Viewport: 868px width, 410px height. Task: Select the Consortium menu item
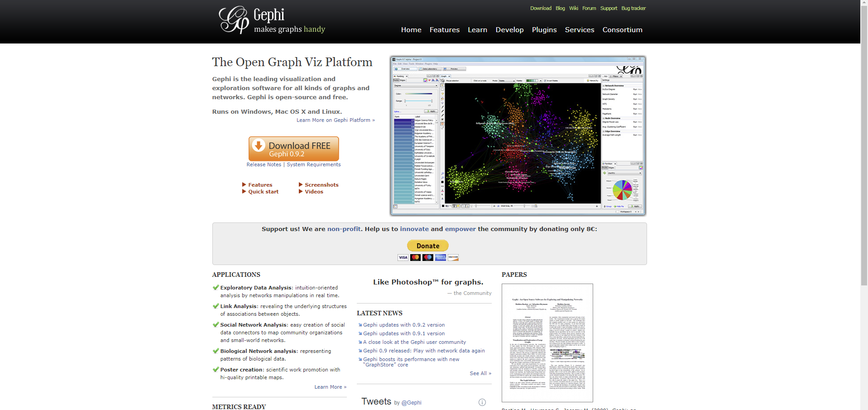tap(622, 29)
